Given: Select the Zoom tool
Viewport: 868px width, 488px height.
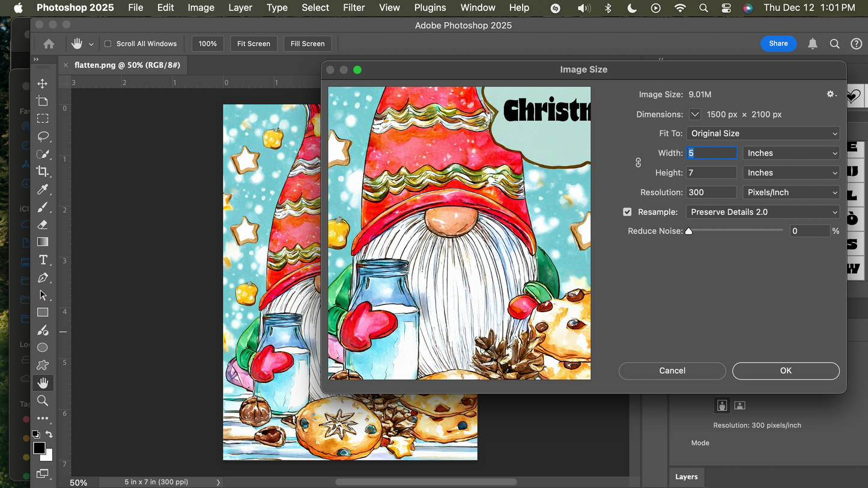Looking at the screenshot, I should point(43,400).
